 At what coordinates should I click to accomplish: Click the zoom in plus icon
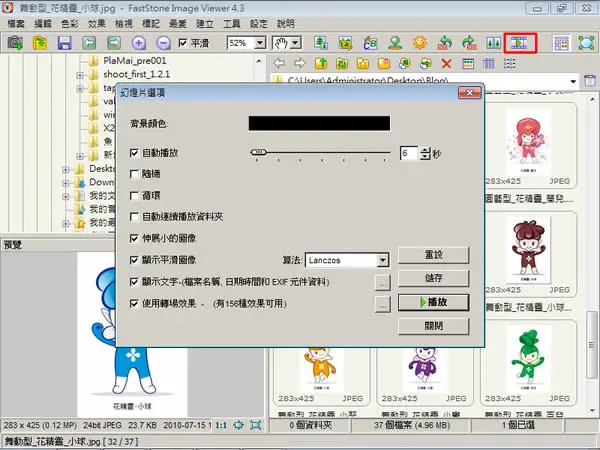point(139,43)
